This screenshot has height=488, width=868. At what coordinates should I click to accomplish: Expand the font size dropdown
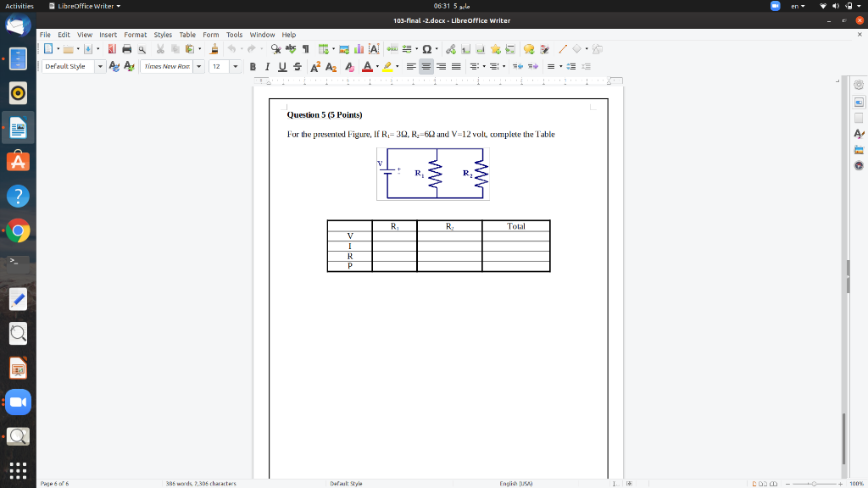pos(236,66)
